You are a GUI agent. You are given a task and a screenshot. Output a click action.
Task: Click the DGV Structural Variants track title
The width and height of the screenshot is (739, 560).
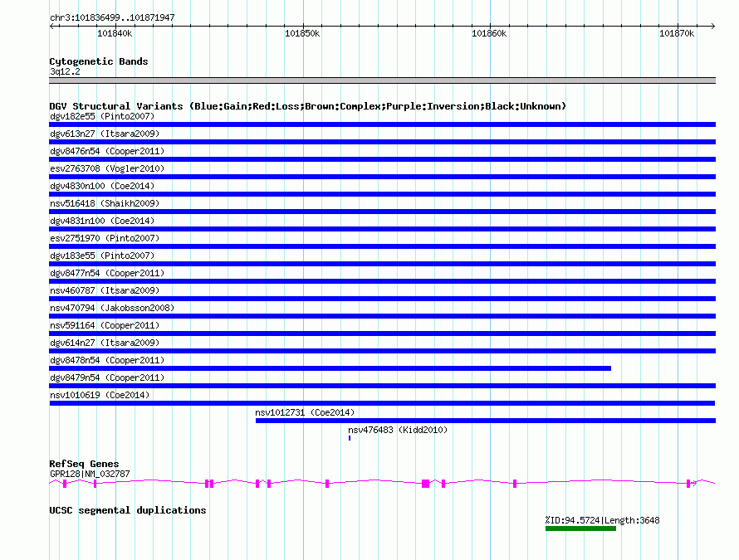[307, 106]
